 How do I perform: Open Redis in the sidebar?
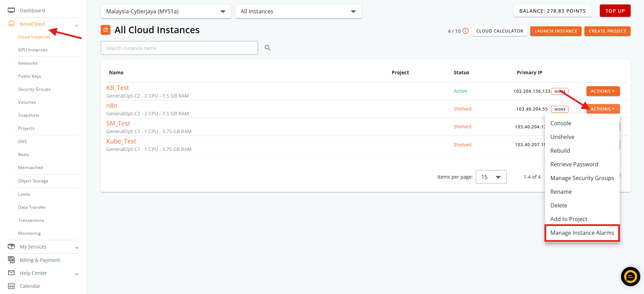[x=24, y=155]
